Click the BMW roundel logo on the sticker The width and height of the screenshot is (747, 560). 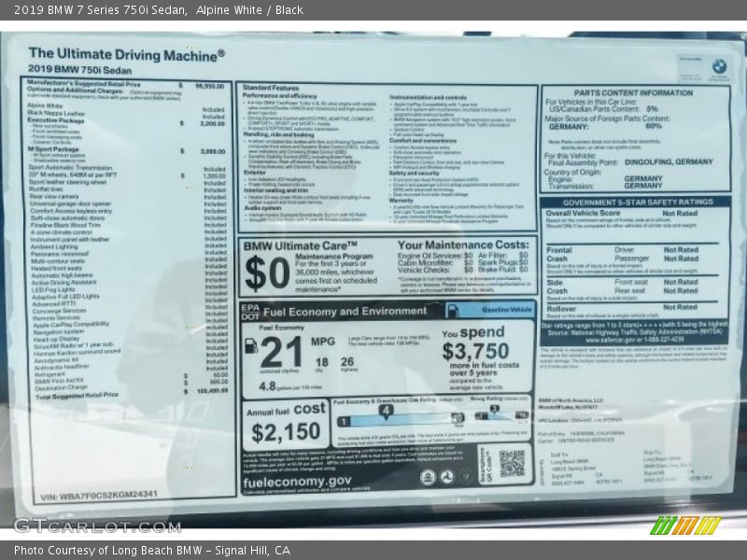719,66
